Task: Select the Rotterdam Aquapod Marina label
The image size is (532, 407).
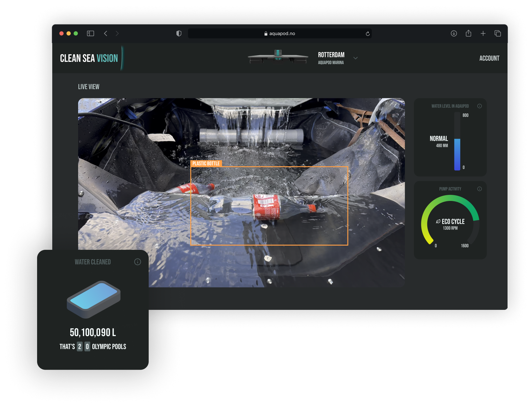Action: (331, 58)
